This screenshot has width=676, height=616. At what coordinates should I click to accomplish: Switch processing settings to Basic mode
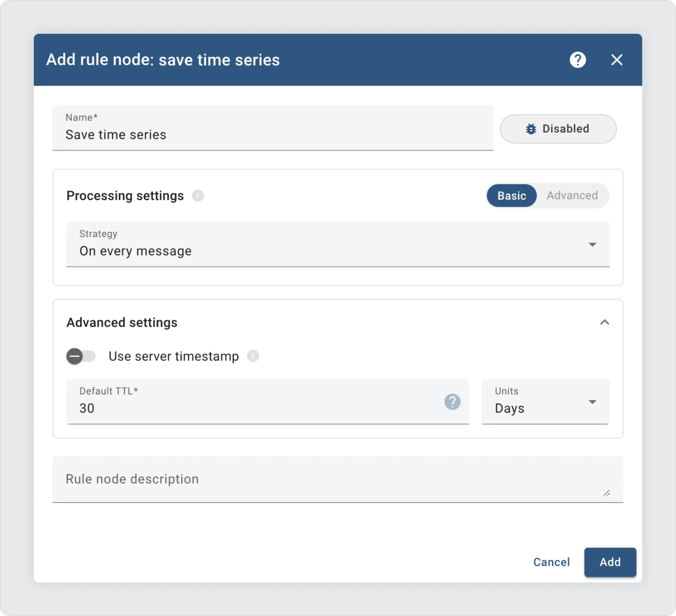[511, 195]
